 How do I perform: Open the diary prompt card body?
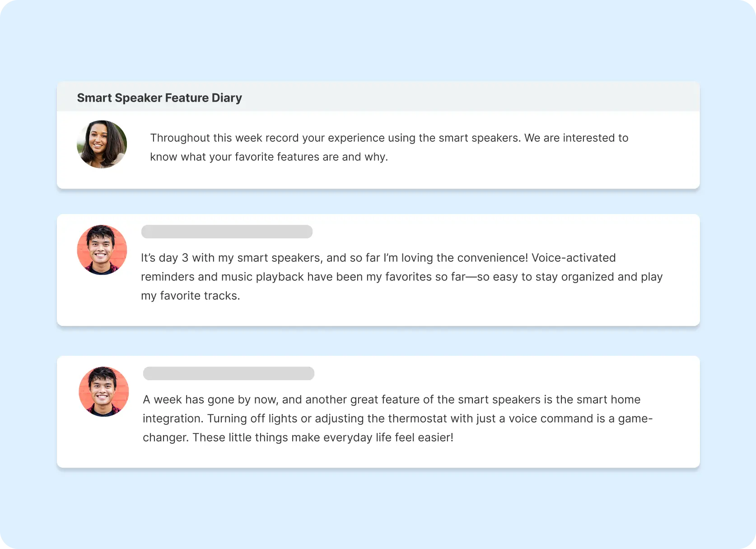pos(378,150)
